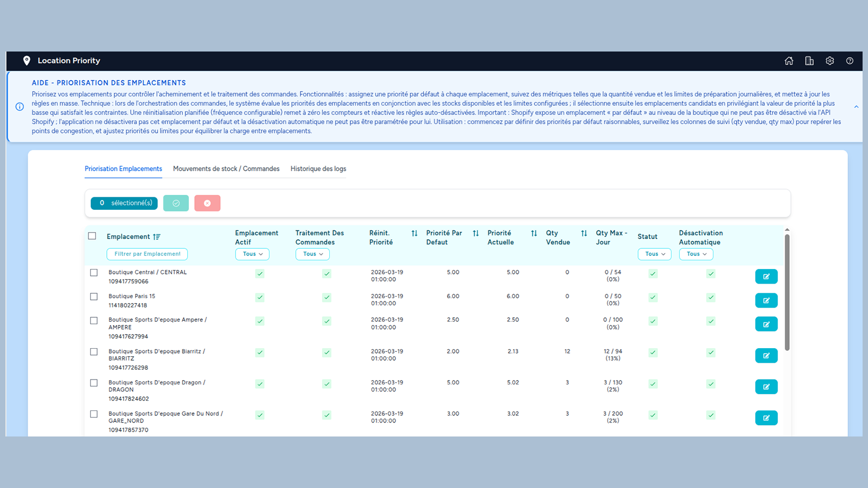This screenshot has width=868, height=488.
Task: Open Emplacement Actif Tous dropdown
Action: [x=252, y=254]
